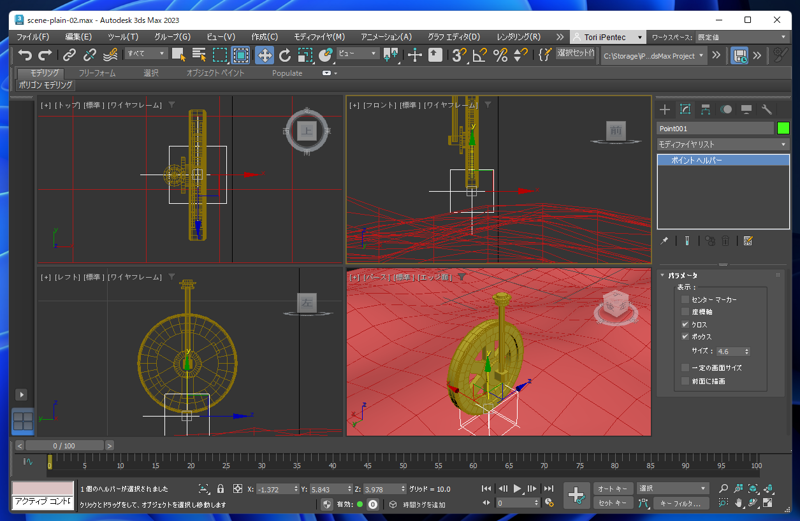This screenshot has width=800, height=521.
Task: Select ポイント ヘルパー in the modifier stack
Action: [723, 160]
